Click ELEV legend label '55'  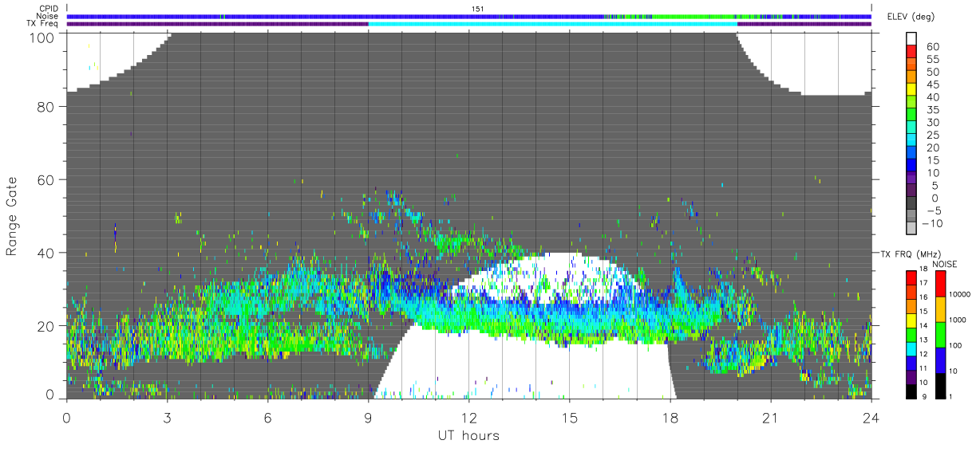[x=933, y=60]
